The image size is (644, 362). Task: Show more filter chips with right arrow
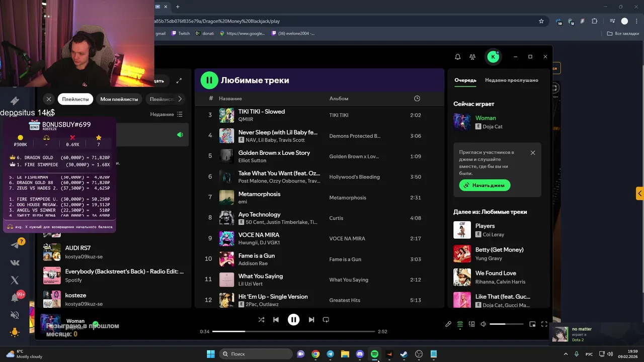pyautogui.click(x=180, y=99)
